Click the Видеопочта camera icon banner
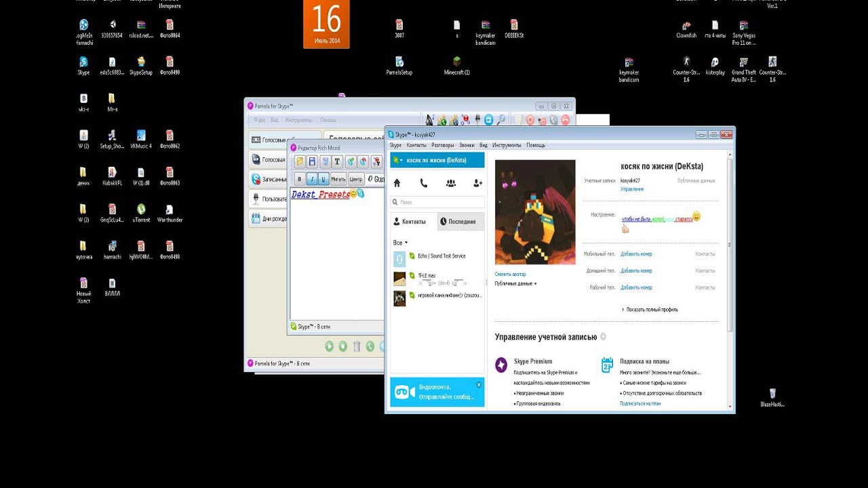Viewport: 868px width, 488px height. click(405, 392)
